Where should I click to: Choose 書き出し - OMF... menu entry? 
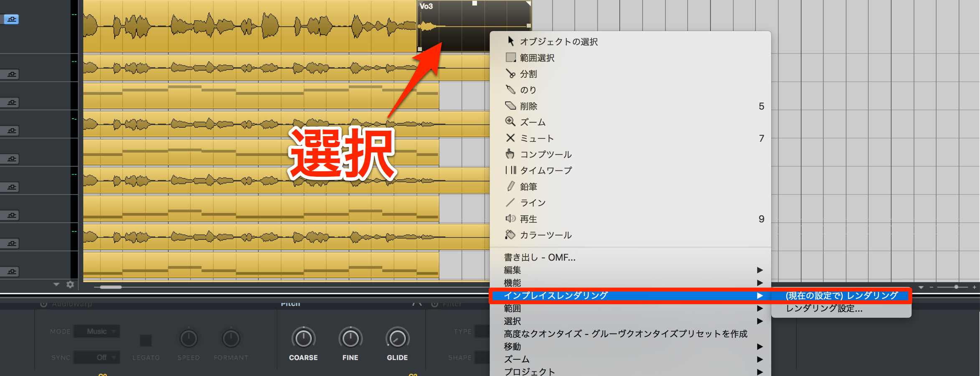tap(631, 257)
